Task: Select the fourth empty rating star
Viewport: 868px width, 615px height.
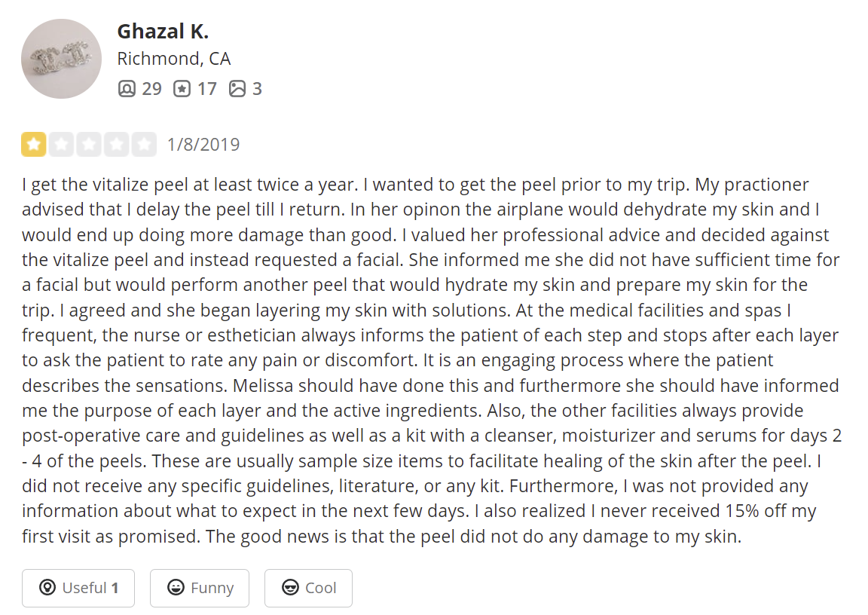Action: pos(116,145)
